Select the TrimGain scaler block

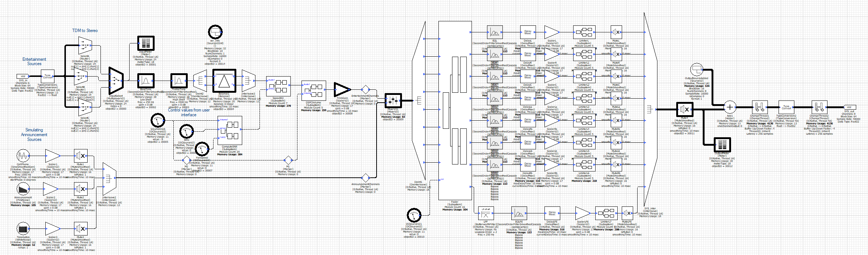point(342,89)
